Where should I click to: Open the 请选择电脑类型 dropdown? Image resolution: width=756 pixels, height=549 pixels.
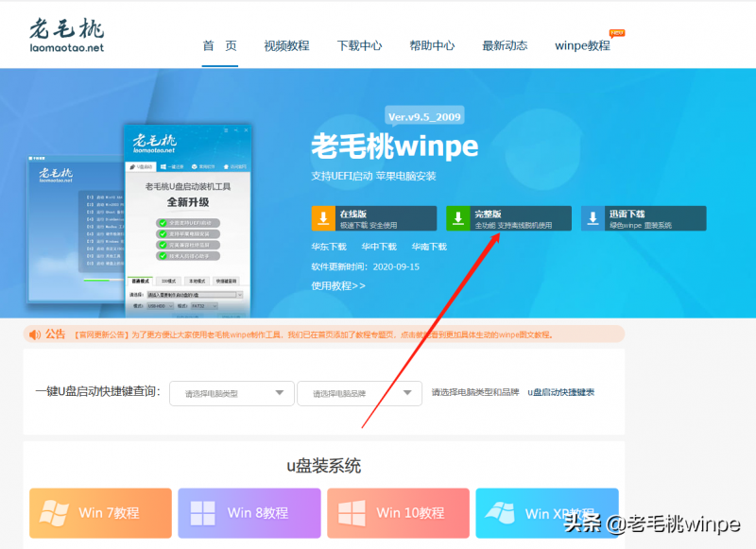pyautogui.click(x=232, y=393)
